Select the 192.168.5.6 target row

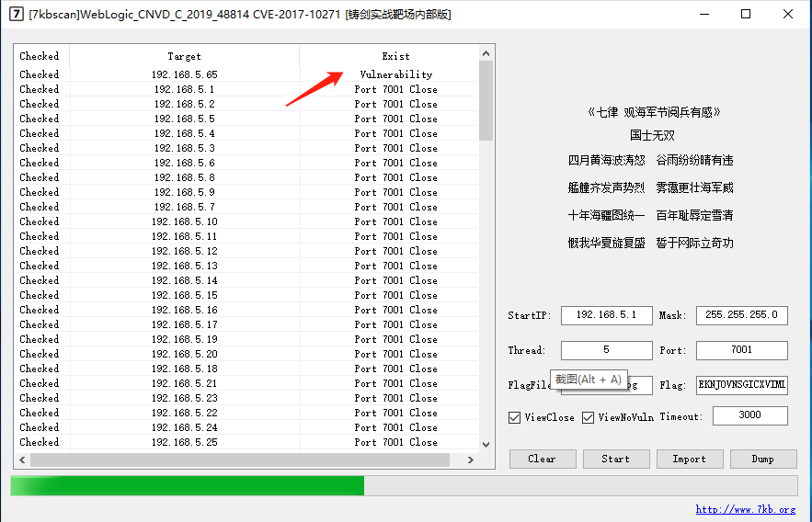(x=246, y=163)
